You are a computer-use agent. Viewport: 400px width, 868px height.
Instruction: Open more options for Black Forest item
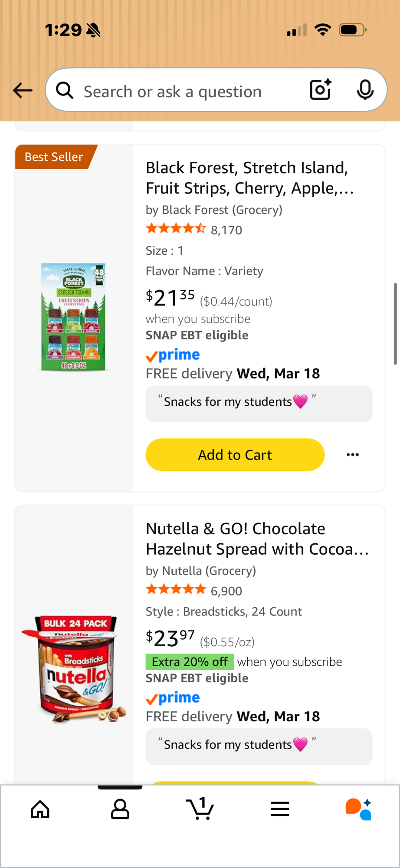click(x=353, y=455)
